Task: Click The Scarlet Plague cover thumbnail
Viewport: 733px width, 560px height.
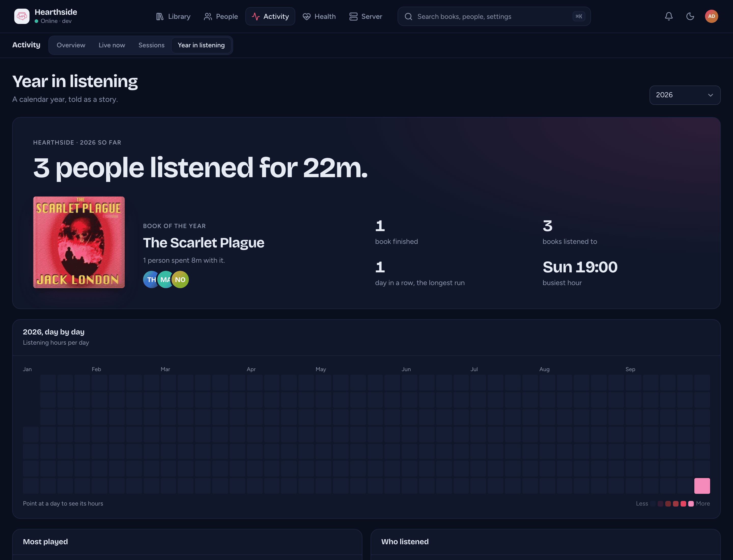Action: [79, 242]
